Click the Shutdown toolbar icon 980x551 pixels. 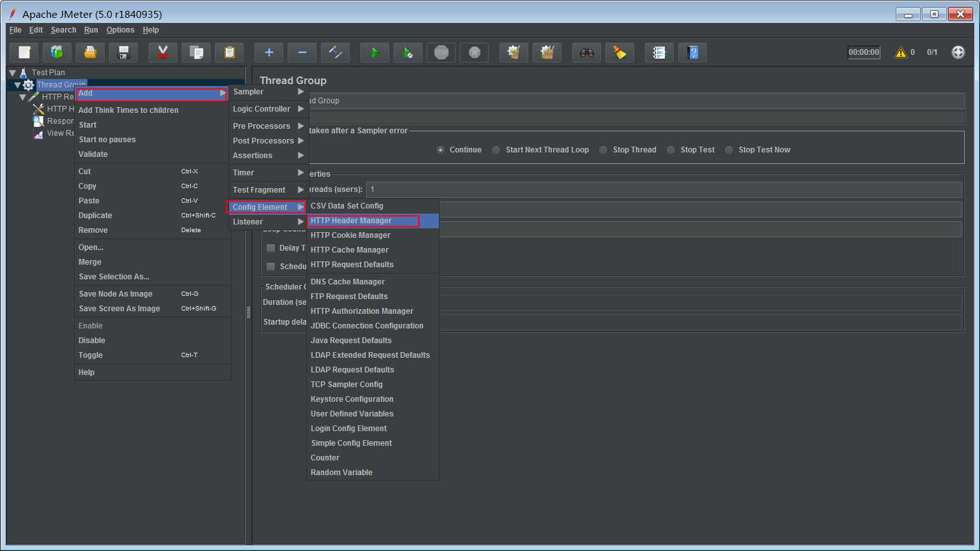(474, 52)
